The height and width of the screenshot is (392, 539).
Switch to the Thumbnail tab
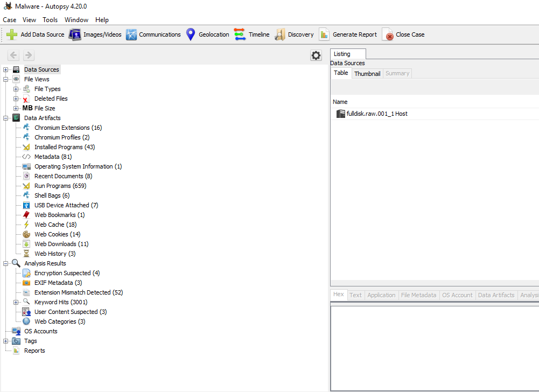click(x=367, y=74)
